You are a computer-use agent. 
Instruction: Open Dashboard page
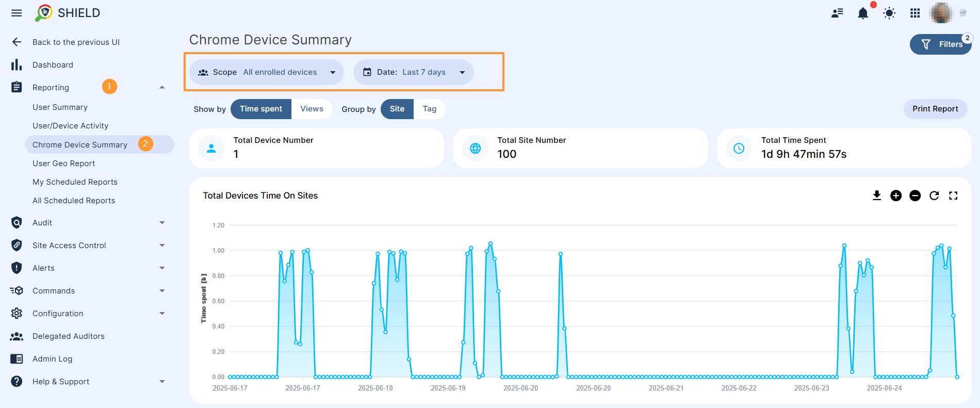coord(53,64)
